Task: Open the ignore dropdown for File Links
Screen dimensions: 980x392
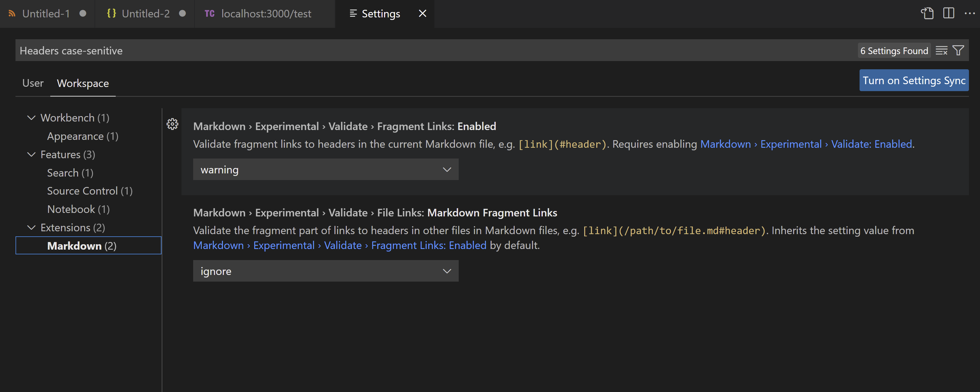Action: tap(325, 271)
